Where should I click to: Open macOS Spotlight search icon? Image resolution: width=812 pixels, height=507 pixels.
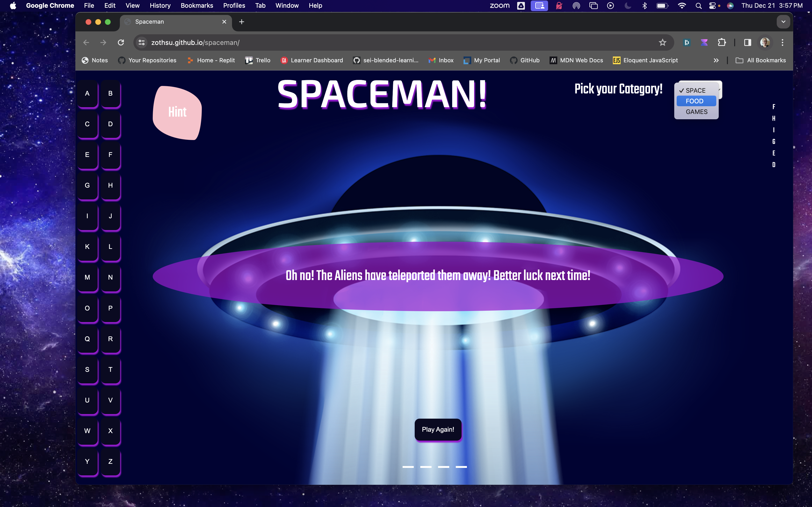(699, 6)
